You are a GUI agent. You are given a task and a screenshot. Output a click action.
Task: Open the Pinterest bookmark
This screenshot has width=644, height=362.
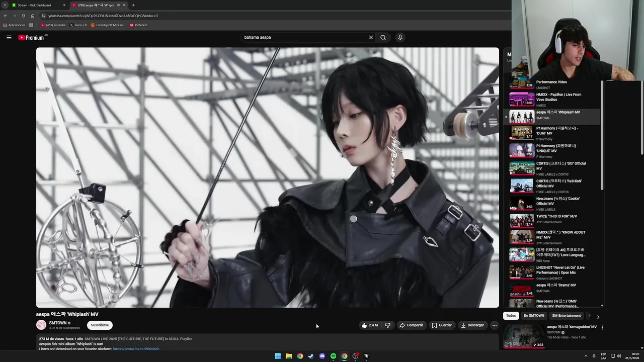point(138,25)
